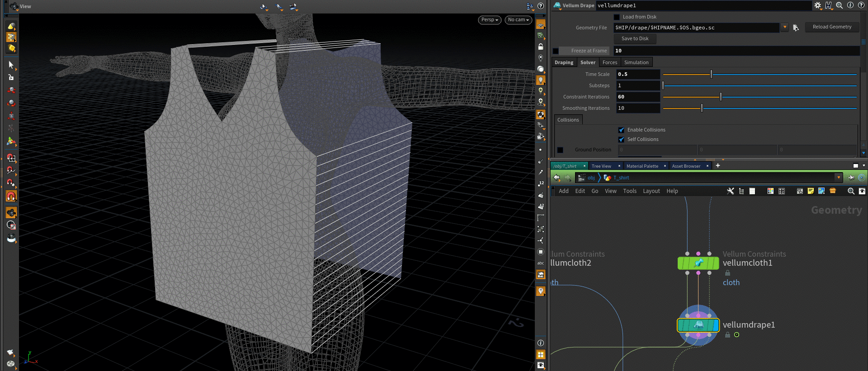Viewport: 868px width, 371px height.
Task: Click Reload Geometry button
Action: point(832,27)
